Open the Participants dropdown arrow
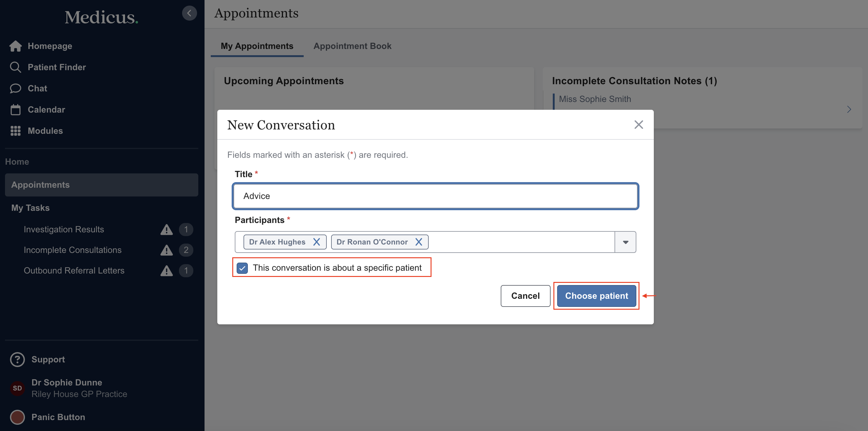868x431 pixels. (625, 242)
